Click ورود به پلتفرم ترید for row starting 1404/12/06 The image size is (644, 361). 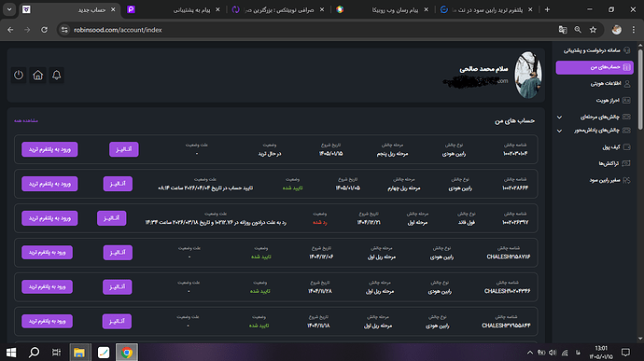pyautogui.click(x=48, y=253)
